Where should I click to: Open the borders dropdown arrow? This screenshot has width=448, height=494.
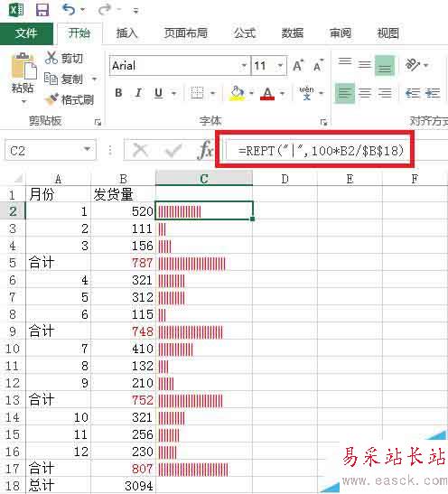coord(212,93)
